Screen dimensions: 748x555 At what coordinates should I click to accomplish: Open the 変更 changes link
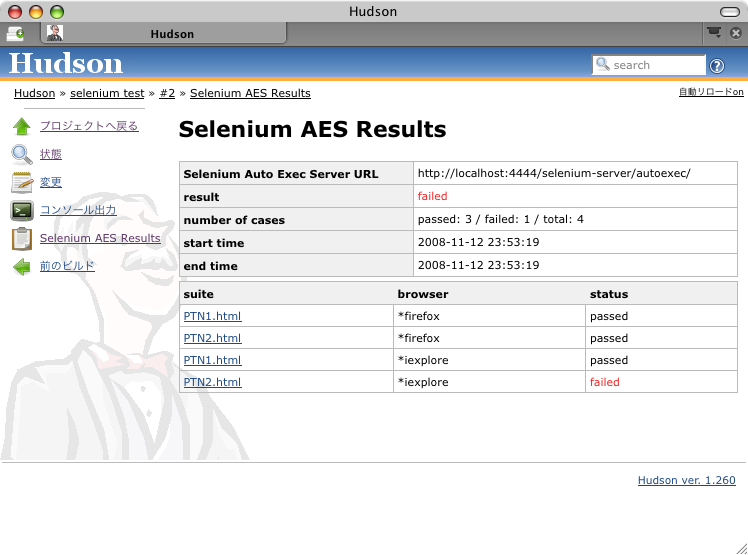[x=51, y=182]
